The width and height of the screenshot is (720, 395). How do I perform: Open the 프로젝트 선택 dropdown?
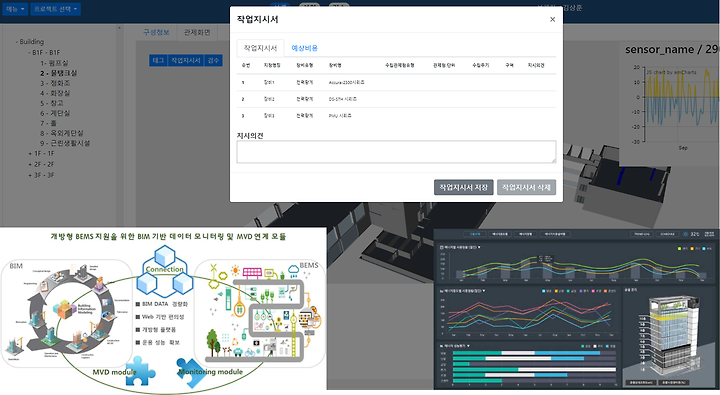[x=56, y=9]
